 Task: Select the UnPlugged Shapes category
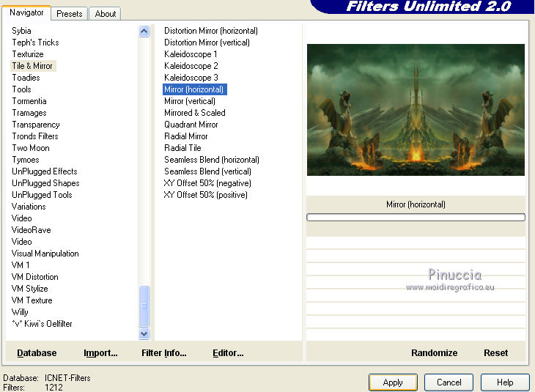tap(45, 183)
